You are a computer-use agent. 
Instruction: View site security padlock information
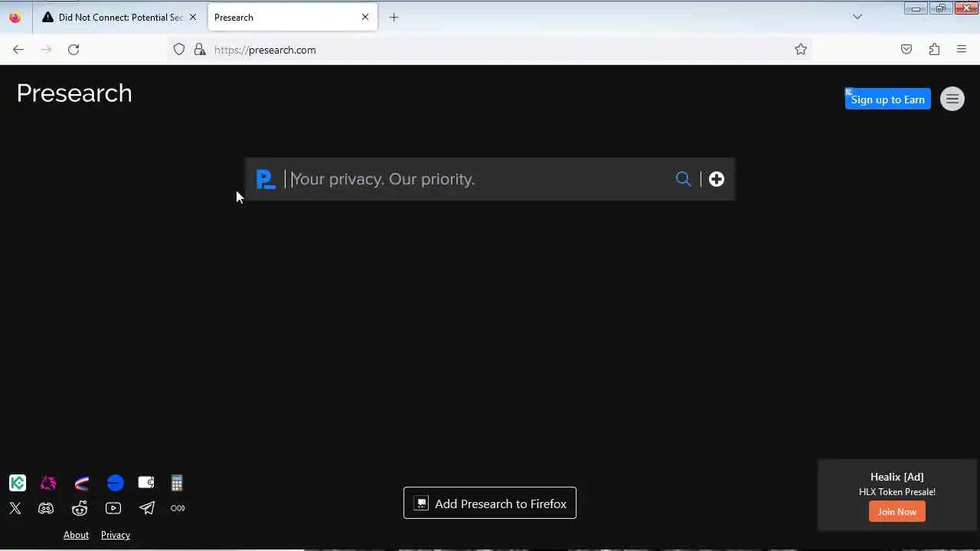coord(200,50)
